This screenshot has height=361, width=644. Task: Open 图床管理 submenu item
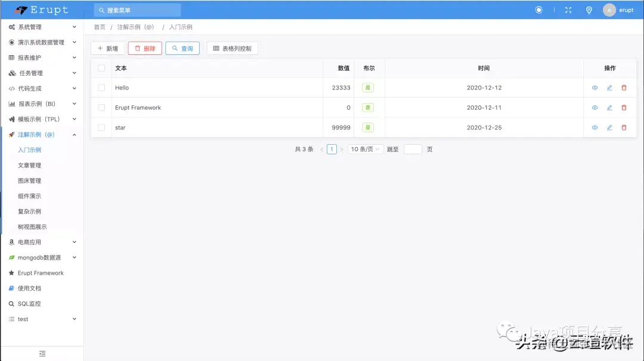pyautogui.click(x=30, y=181)
